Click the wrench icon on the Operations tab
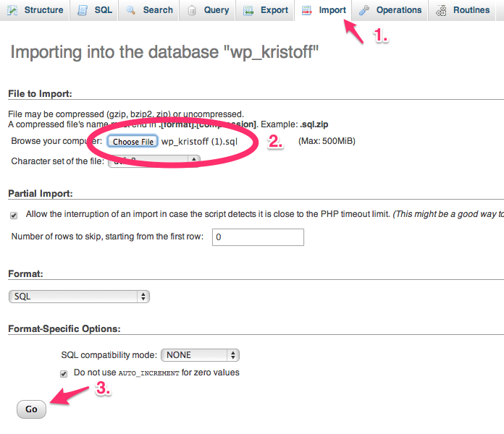The image size is (504, 434). coord(364,10)
